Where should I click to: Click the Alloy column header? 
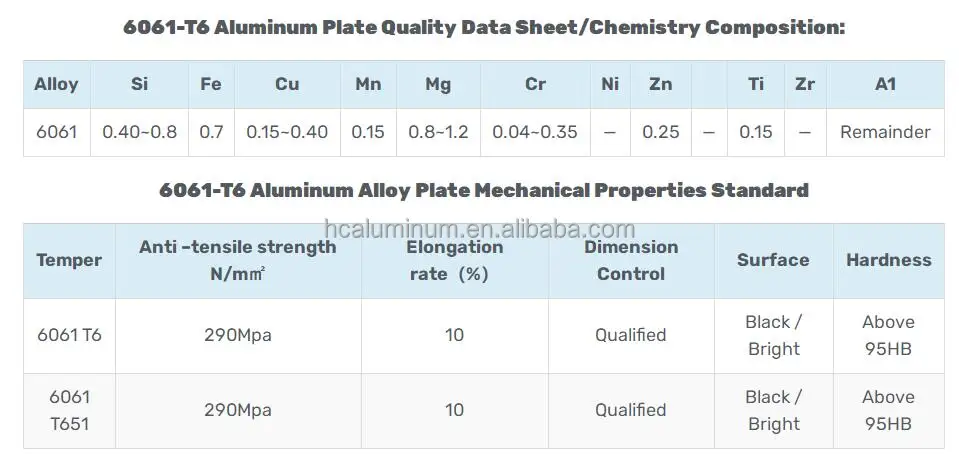(56, 84)
